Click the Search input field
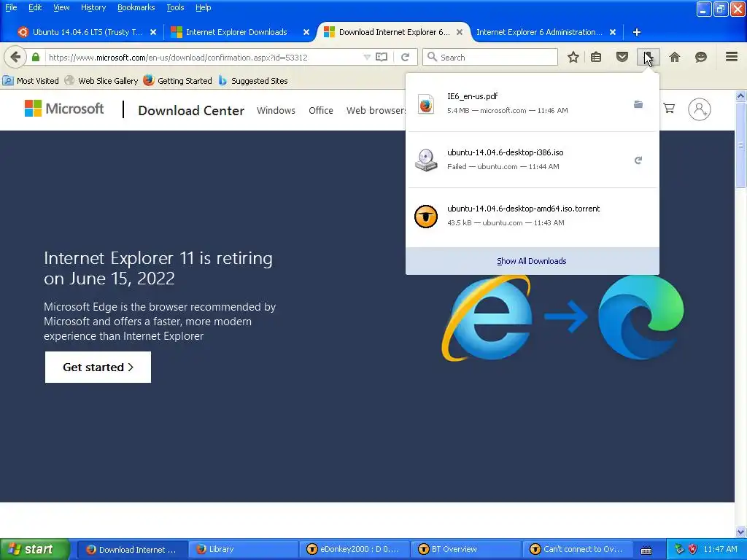 pos(489,57)
